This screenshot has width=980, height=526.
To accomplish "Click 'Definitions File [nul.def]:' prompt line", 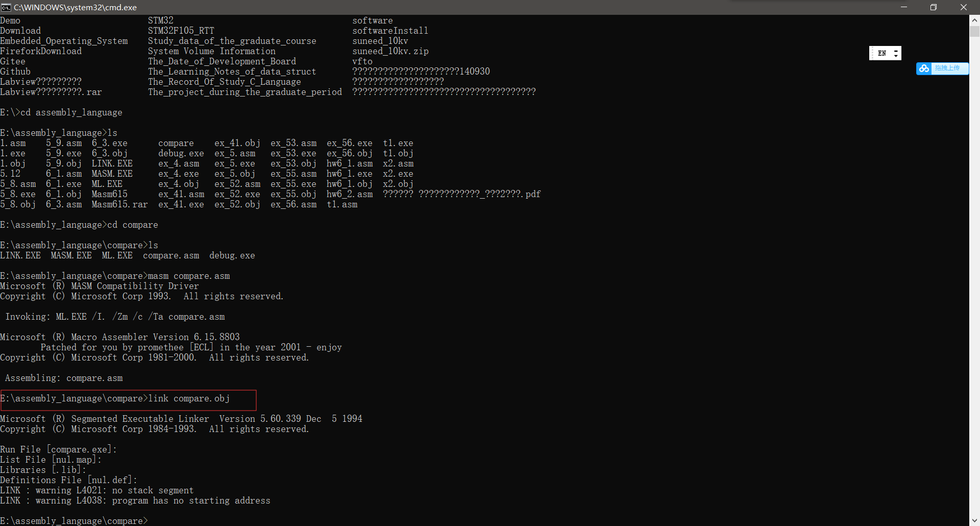I will click(69, 480).
